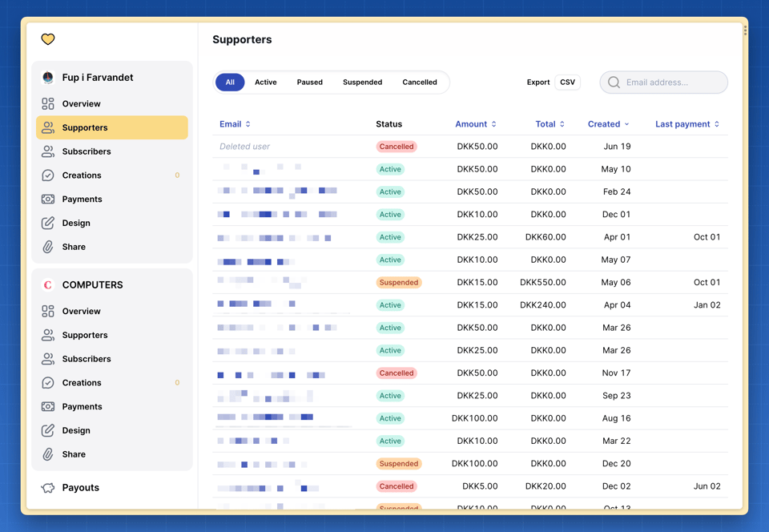
Task: Select the highlighted Supporters icon in sidebar
Action: [47, 127]
